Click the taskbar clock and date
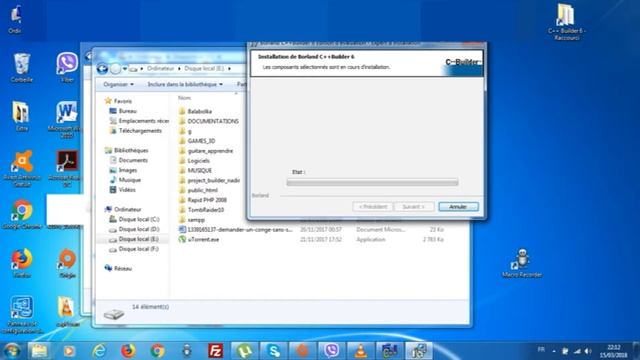The width and height of the screenshot is (640, 360). coord(613,351)
